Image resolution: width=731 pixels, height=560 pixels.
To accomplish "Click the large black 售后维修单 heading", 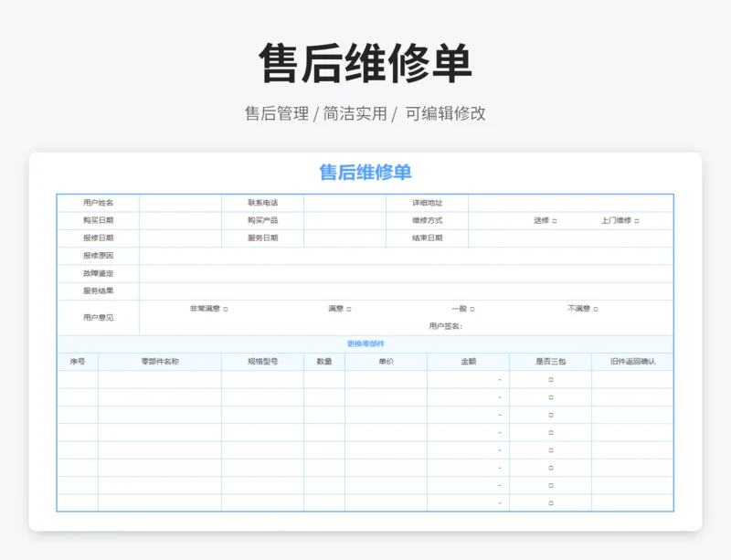I will click(x=365, y=63).
